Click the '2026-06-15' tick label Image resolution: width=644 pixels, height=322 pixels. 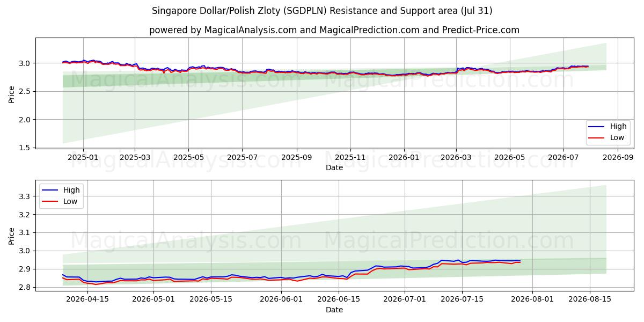[339, 299]
